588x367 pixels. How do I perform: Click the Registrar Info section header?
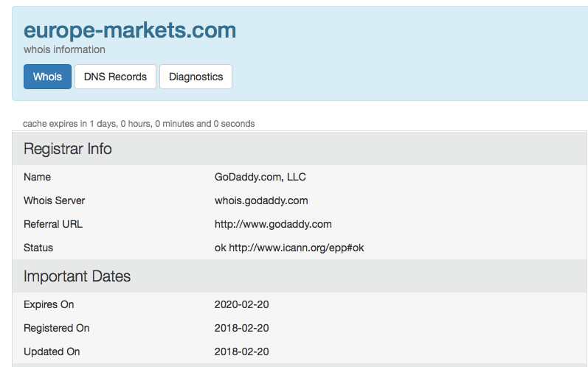pos(68,149)
